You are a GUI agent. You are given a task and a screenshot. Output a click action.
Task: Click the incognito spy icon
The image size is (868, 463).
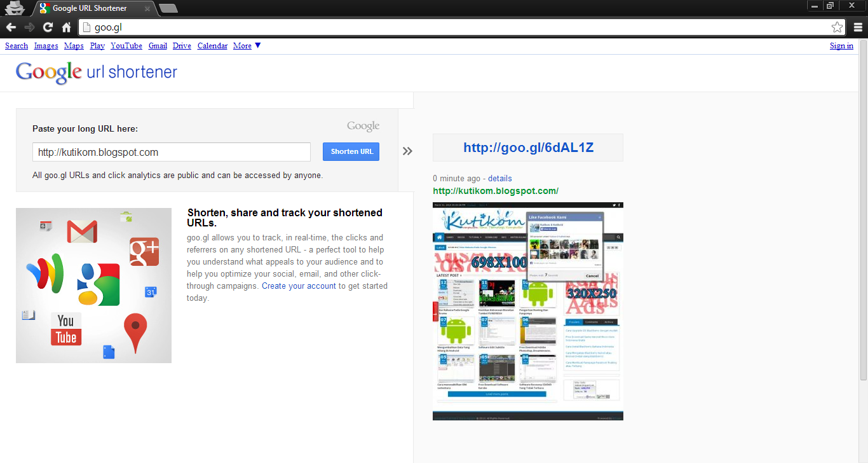(x=15, y=8)
